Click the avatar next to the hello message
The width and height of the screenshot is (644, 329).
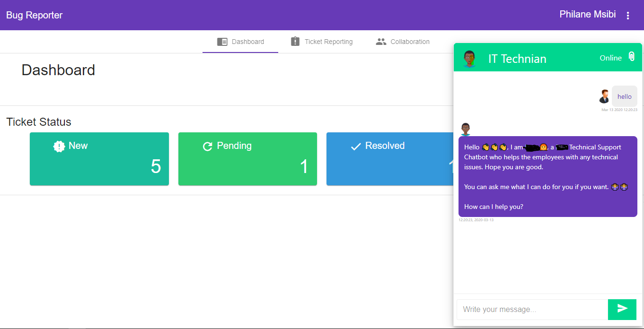[x=604, y=96]
